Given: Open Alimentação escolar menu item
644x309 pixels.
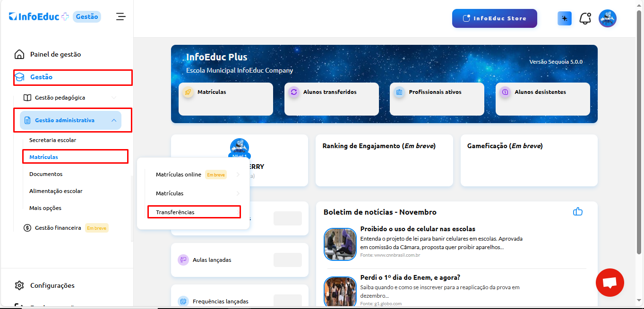Looking at the screenshot, I should click(56, 191).
